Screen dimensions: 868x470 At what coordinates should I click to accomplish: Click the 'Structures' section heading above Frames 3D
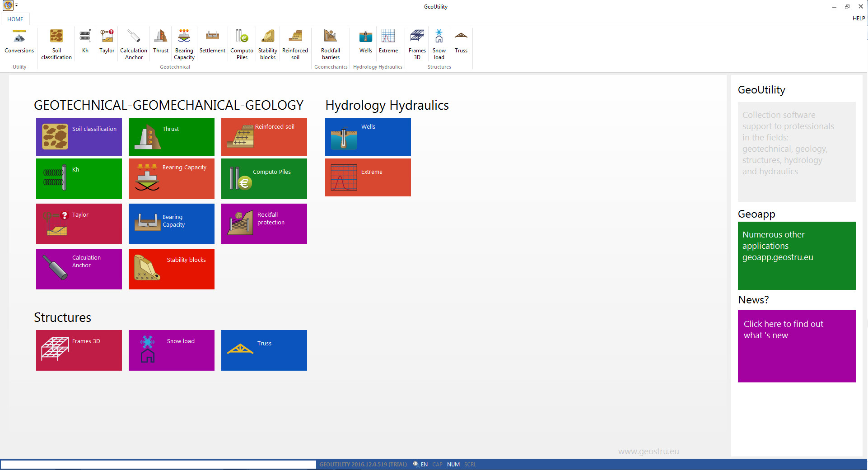[62, 317]
